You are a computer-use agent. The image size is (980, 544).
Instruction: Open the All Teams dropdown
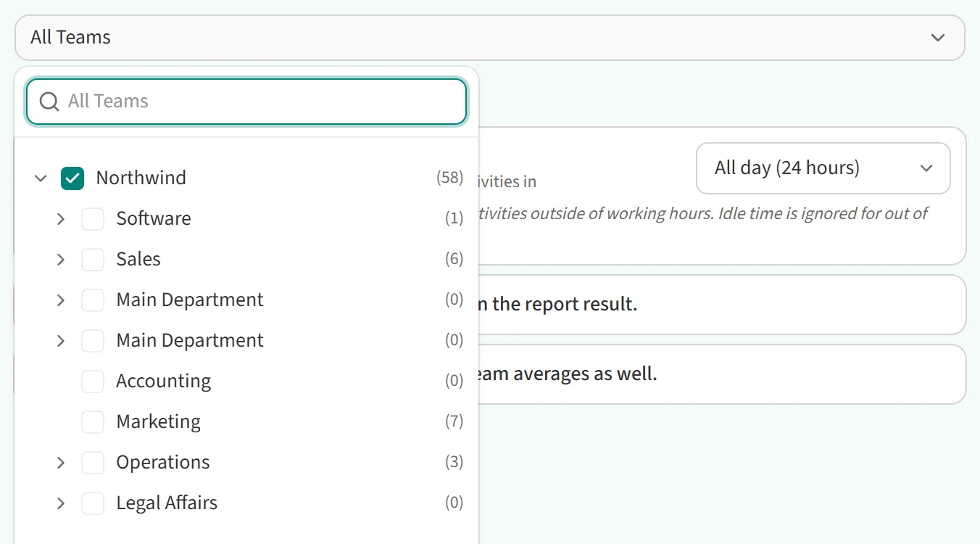(490, 37)
